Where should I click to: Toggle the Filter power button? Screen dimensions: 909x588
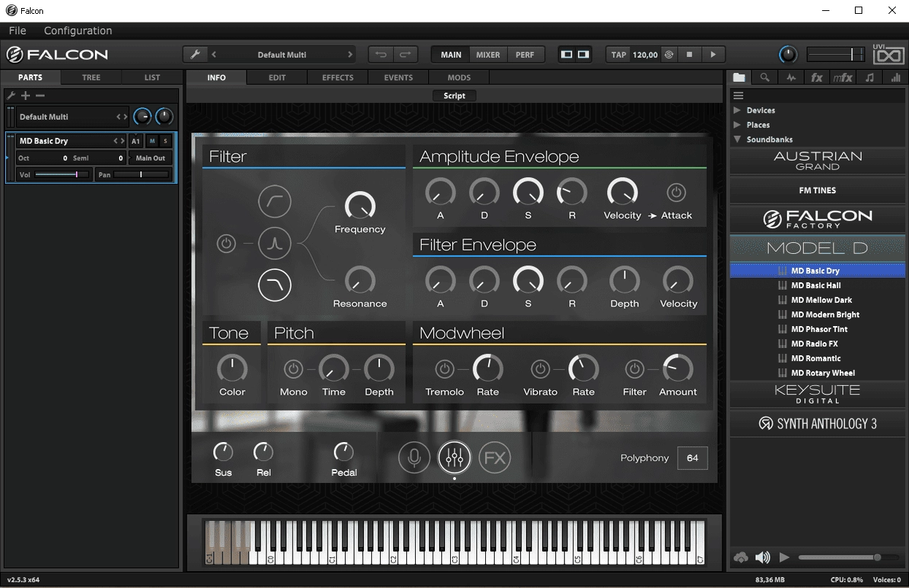226,244
